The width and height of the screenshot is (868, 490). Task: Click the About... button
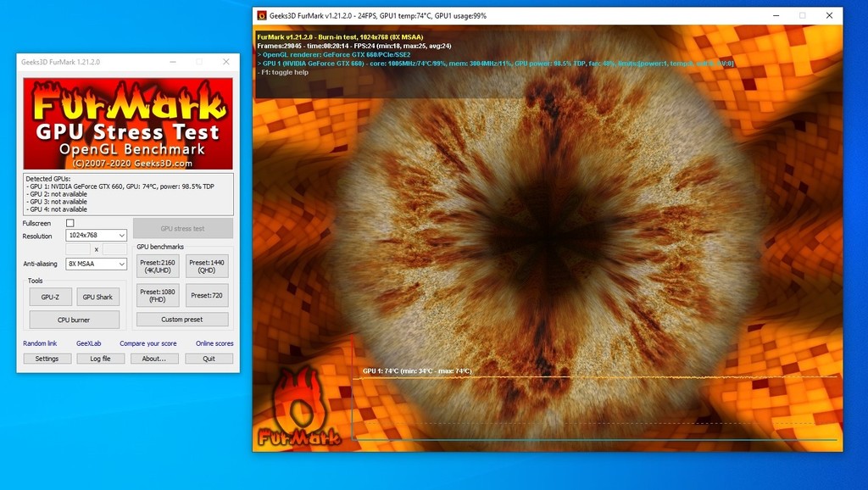(x=154, y=359)
